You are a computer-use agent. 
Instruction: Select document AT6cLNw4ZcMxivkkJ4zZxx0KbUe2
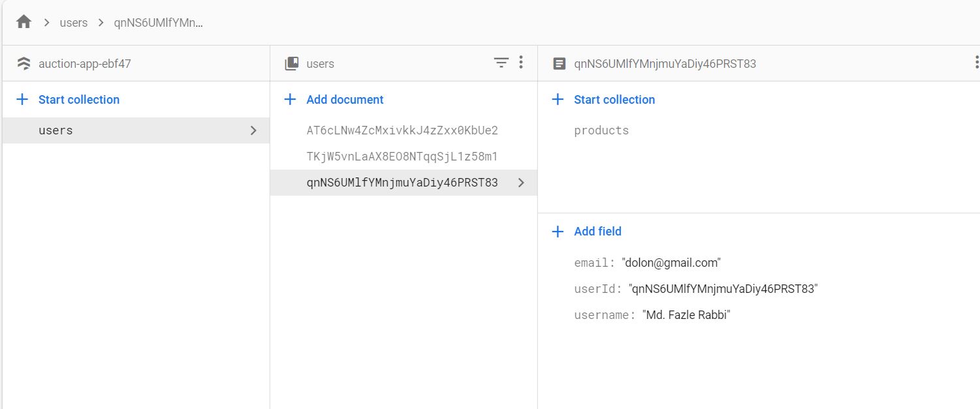[x=402, y=130]
